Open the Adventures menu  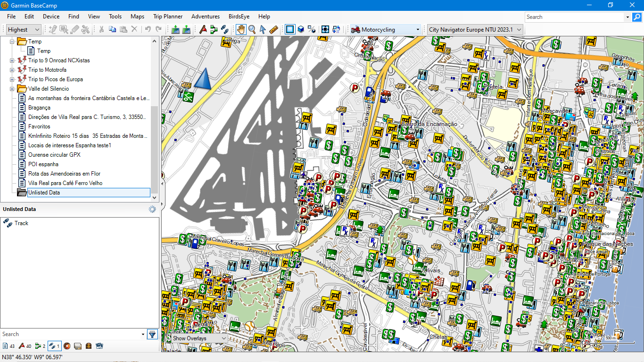(206, 17)
